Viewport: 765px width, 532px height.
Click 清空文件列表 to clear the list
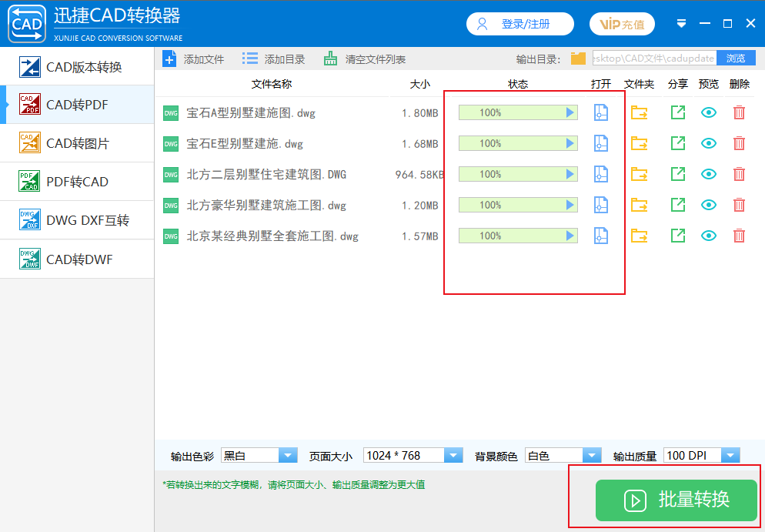[x=365, y=59]
